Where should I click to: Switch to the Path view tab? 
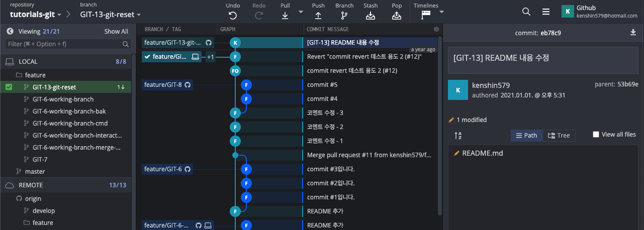[x=526, y=136]
